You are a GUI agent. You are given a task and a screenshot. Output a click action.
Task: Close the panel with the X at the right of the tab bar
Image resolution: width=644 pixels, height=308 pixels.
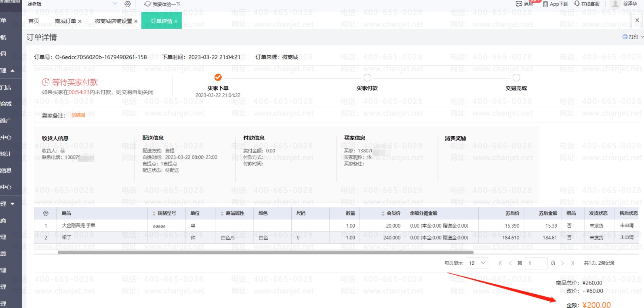tap(637, 20)
